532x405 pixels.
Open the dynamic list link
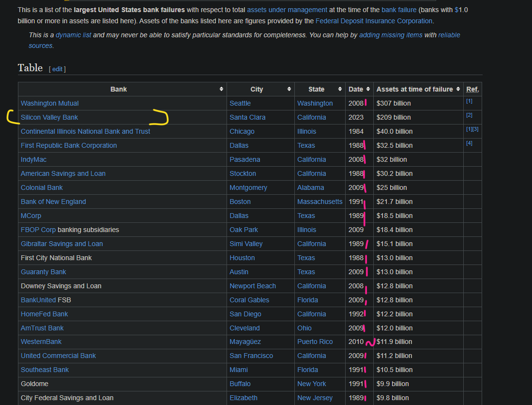73,35
